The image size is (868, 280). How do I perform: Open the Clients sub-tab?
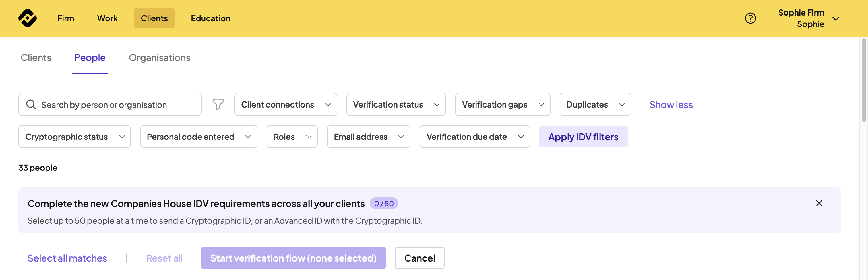[36, 58]
